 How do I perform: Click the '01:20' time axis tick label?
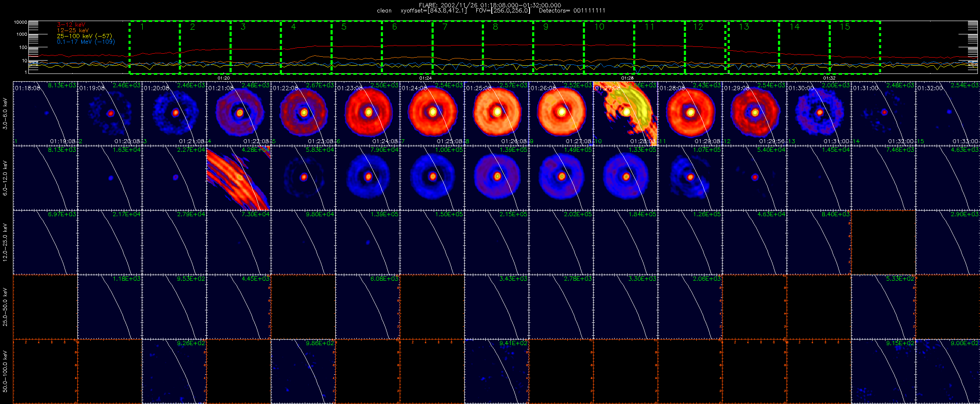pos(224,78)
